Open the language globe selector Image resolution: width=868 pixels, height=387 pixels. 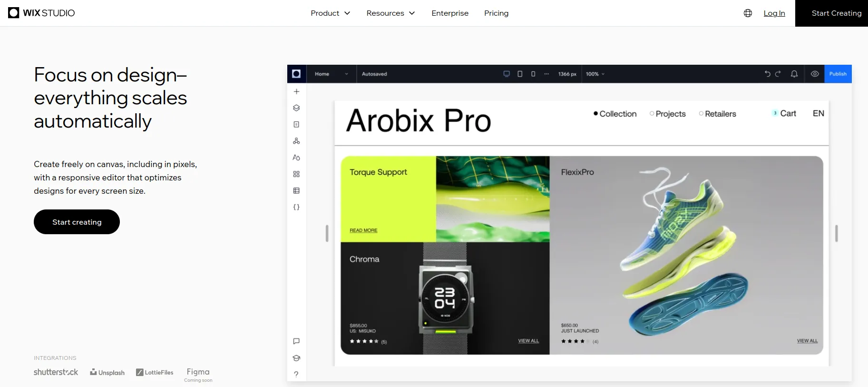coord(748,13)
